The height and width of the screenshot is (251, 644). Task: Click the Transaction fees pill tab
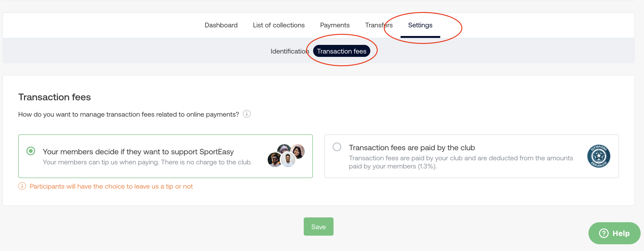[341, 51]
